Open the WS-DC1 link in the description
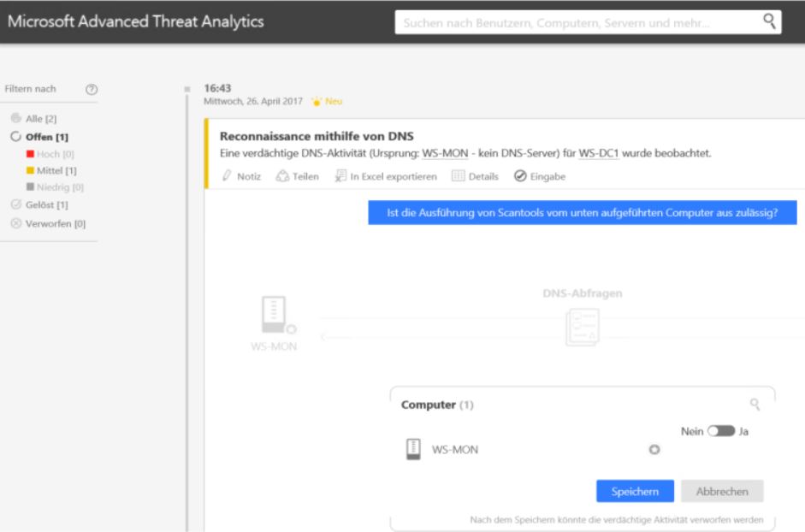The width and height of the screenshot is (805, 532). click(599, 153)
